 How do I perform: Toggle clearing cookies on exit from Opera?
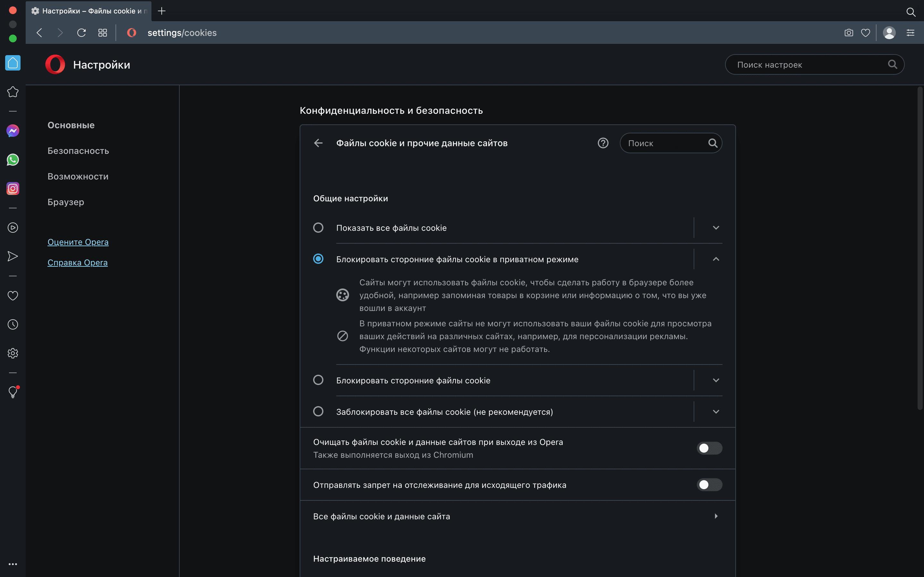click(709, 448)
